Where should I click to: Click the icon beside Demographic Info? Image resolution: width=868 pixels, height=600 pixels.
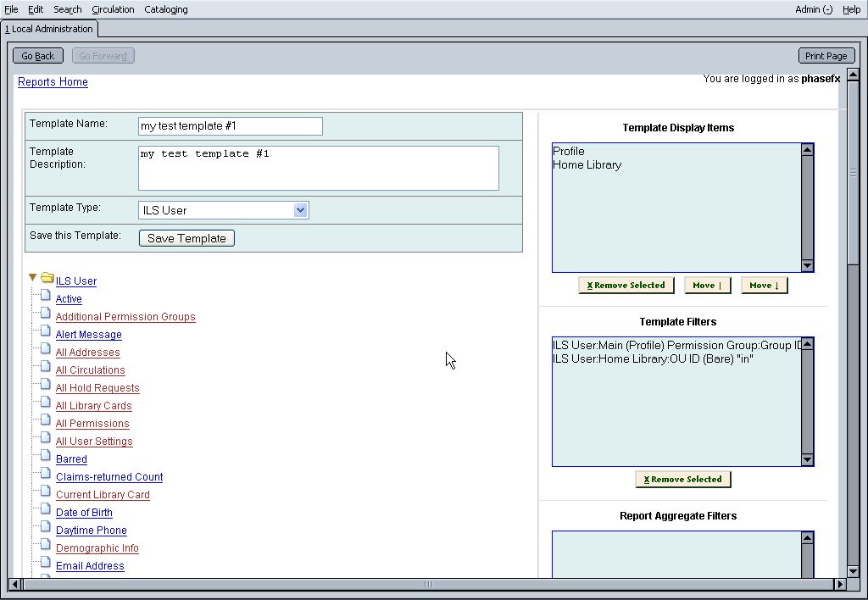tap(46, 547)
